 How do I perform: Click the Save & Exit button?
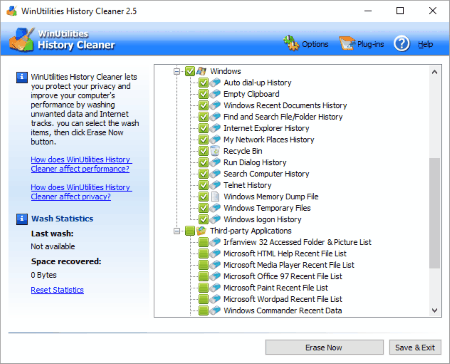point(415,347)
